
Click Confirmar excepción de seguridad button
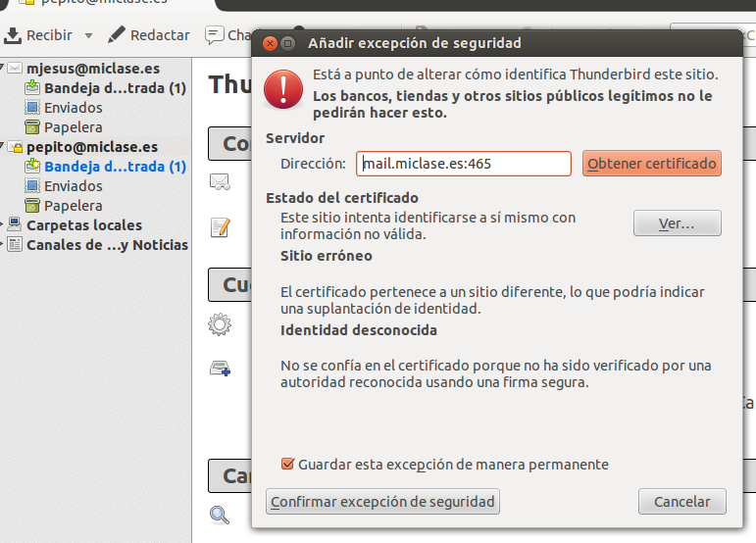382,502
